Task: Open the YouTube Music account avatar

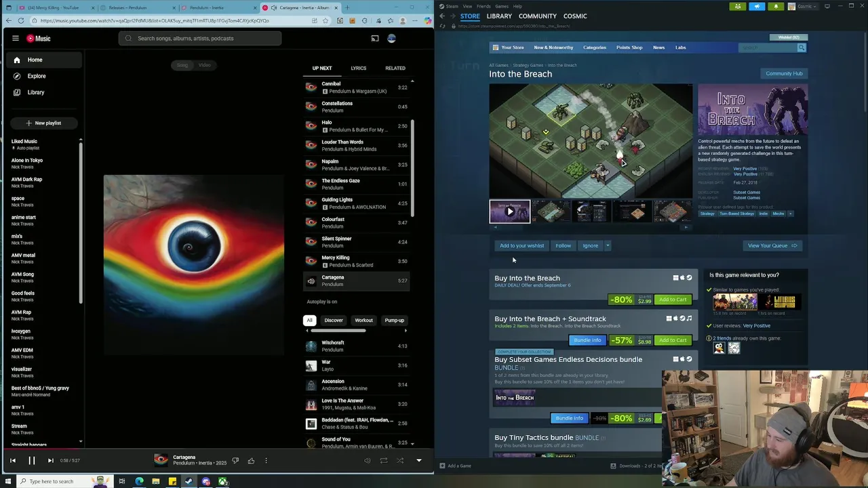Action: [391, 39]
